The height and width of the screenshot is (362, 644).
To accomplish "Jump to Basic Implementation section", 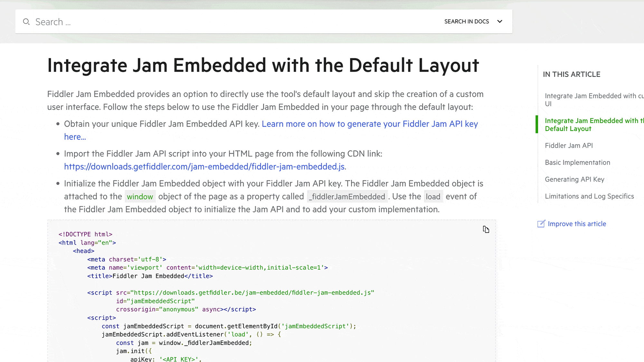I will click(x=577, y=162).
